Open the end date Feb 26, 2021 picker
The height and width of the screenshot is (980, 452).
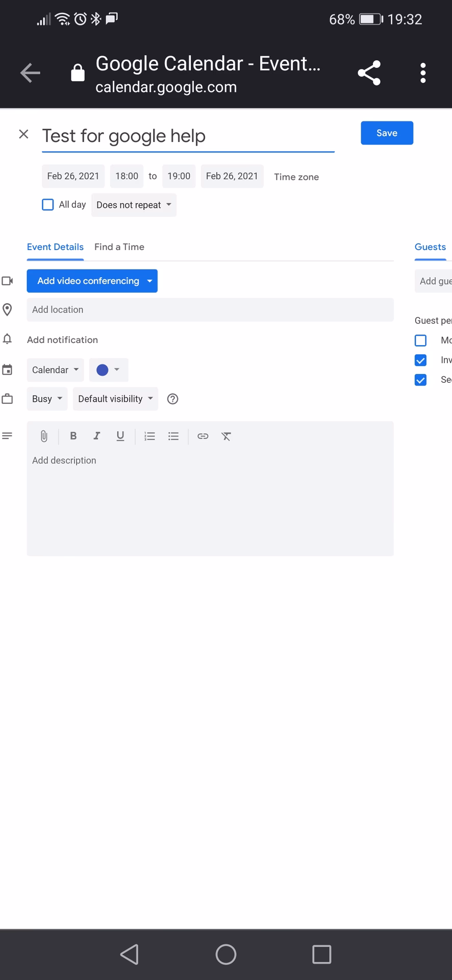(x=232, y=176)
